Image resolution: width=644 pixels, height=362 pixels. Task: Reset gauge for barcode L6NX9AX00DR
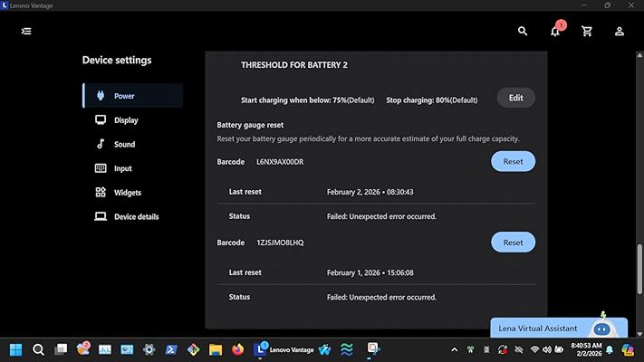coord(513,161)
